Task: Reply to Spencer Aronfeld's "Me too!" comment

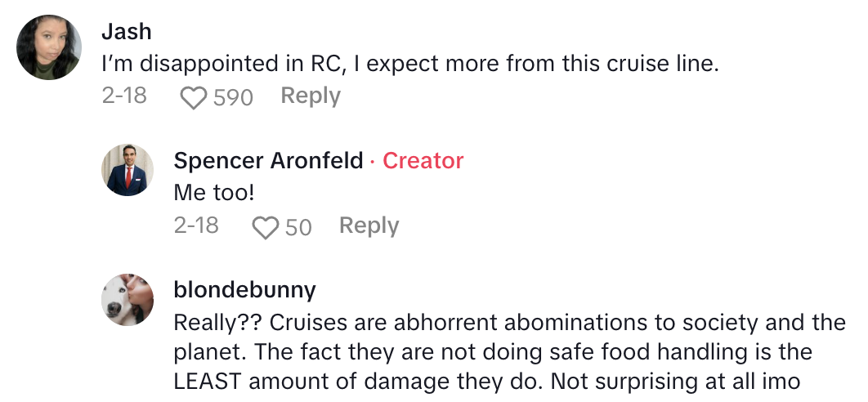Action: pyautogui.click(x=369, y=226)
